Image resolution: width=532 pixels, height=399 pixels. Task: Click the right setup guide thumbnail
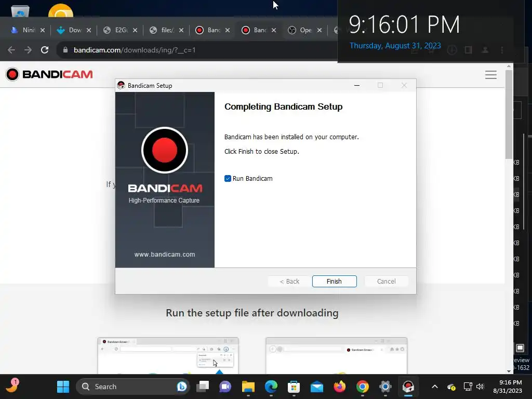coord(336,355)
